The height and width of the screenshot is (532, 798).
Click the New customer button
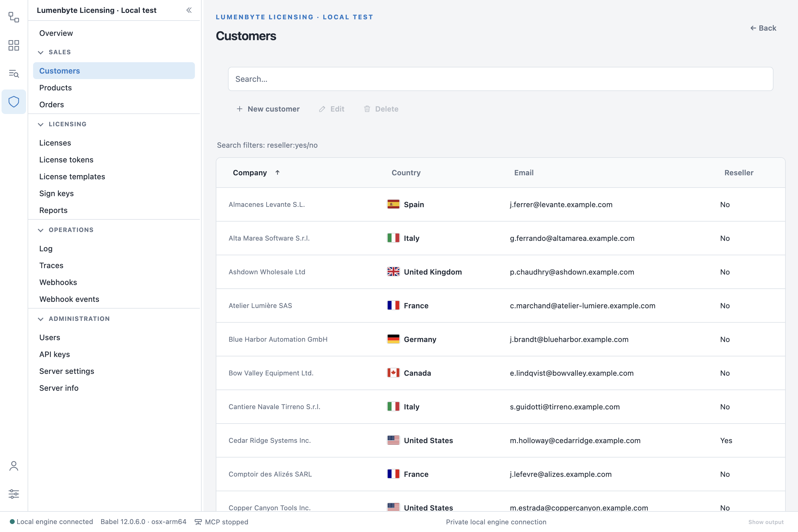click(x=268, y=109)
